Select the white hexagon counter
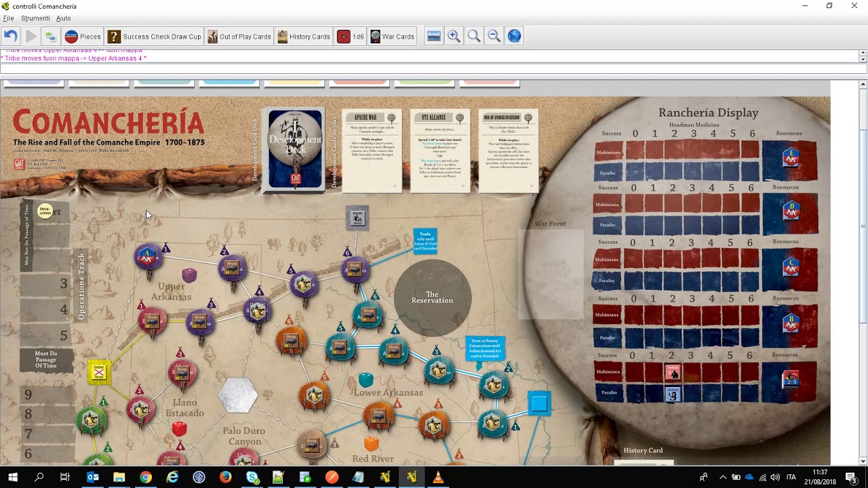Image resolution: width=868 pixels, height=488 pixels. point(237,394)
